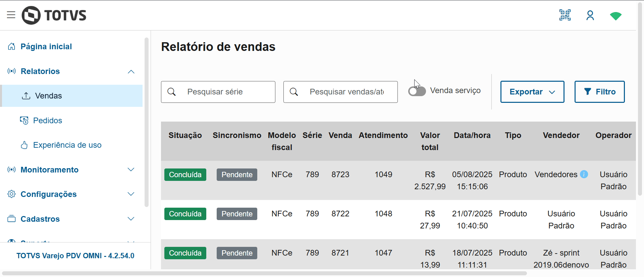Viewport: 644px width, 277px height.
Task: Click the Pendente badge for sale 8723
Action: [x=237, y=175]
